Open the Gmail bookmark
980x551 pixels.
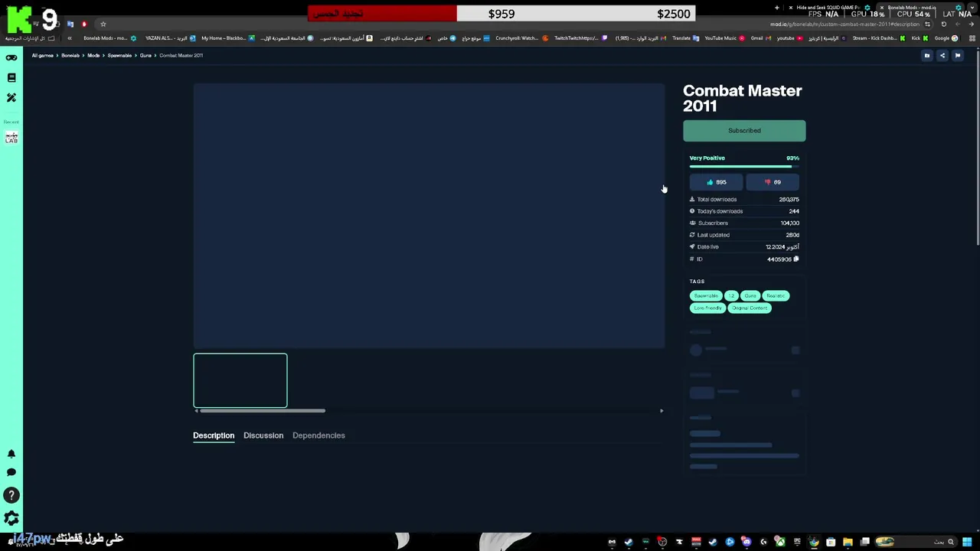coord(760,38)
